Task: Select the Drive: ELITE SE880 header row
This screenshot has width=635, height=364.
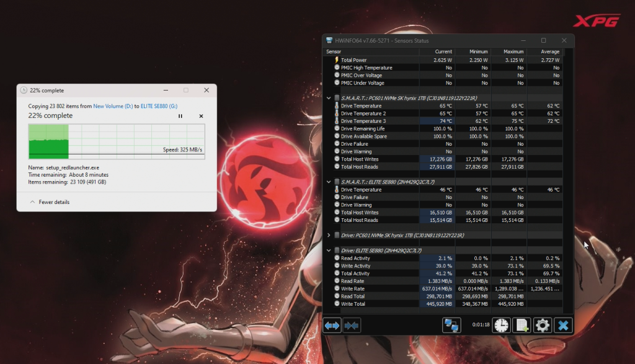Action: [443, 251]
